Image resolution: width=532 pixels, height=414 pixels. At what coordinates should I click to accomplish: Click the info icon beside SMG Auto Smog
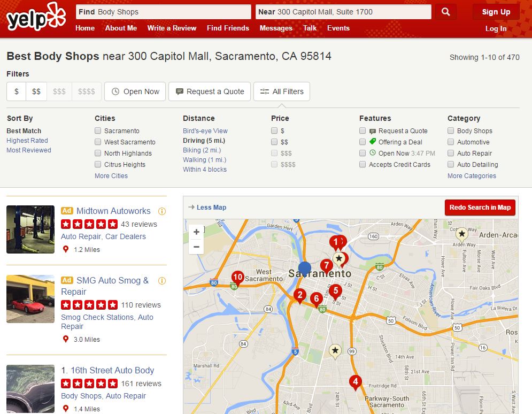[x=162, y=281]
